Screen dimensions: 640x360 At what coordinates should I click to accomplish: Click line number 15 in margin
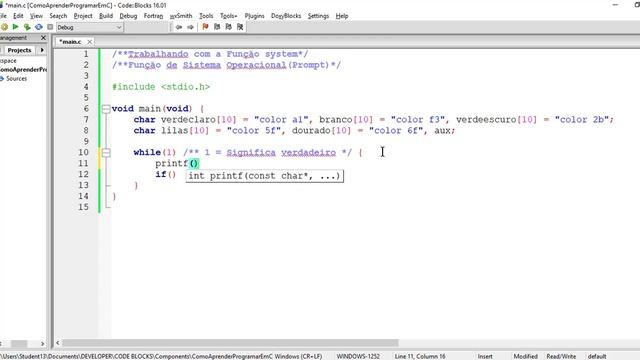[83, 207]
